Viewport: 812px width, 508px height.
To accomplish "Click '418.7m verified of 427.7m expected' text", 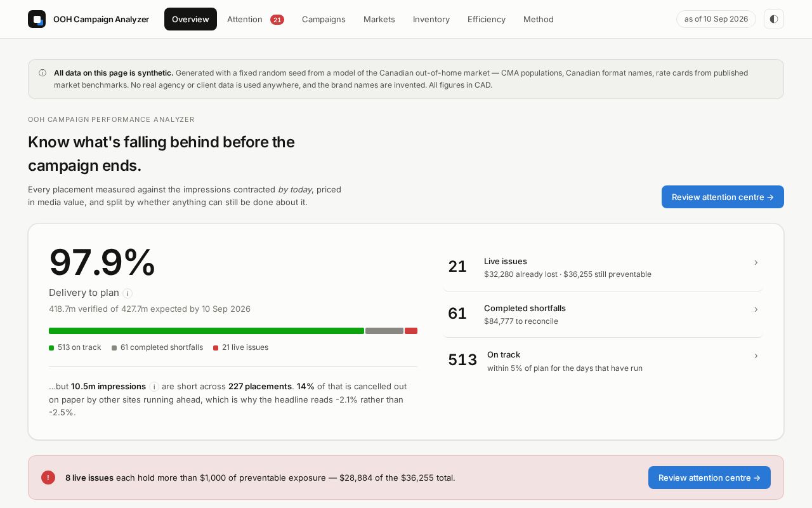I will click(150, 309).
